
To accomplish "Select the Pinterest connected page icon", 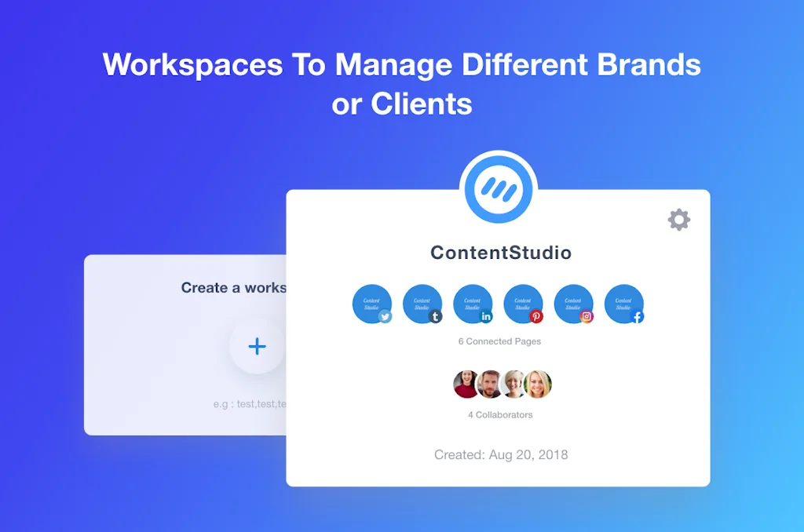I will click(523, 304).
